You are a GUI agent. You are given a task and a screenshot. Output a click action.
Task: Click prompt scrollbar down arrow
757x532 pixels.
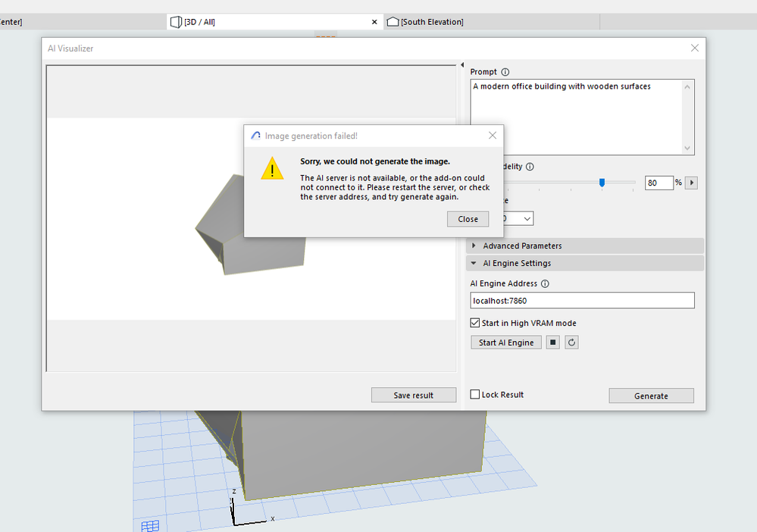pyautogui.click(x=687, y=149)
